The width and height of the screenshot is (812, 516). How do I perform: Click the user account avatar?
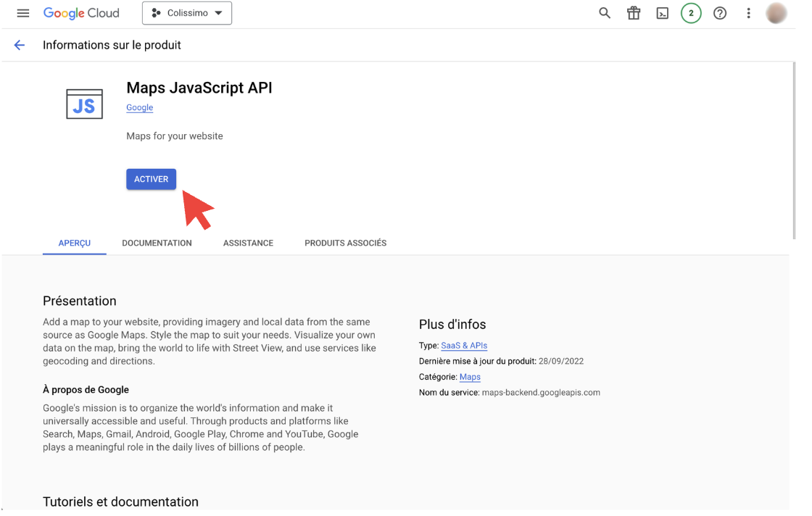[x=776, y=13]
